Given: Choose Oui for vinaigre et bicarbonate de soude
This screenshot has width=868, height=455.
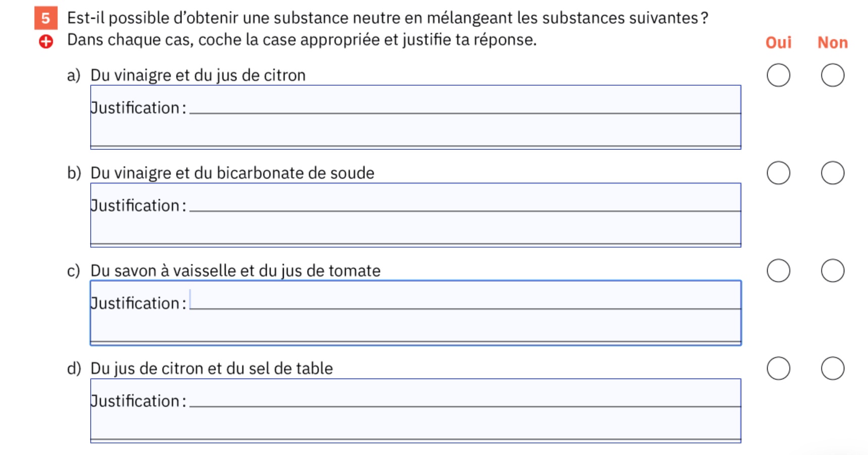Looking at the screenshot, I should (x=778, y=173).
